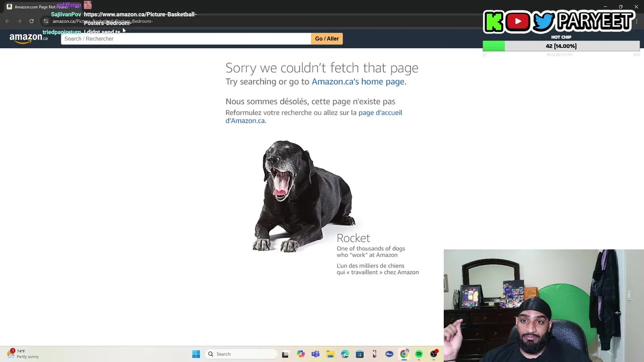
Task: Open Task View on the taskbar
Action: 285,354
